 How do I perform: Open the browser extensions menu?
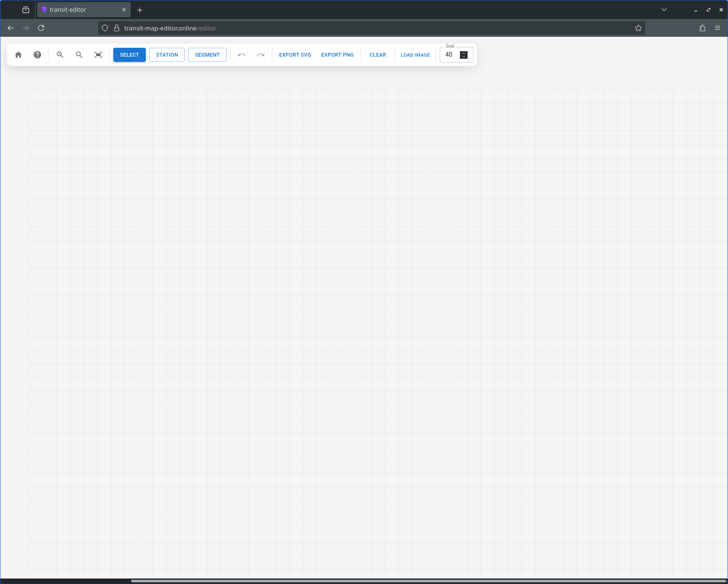(x=702, y=28)
